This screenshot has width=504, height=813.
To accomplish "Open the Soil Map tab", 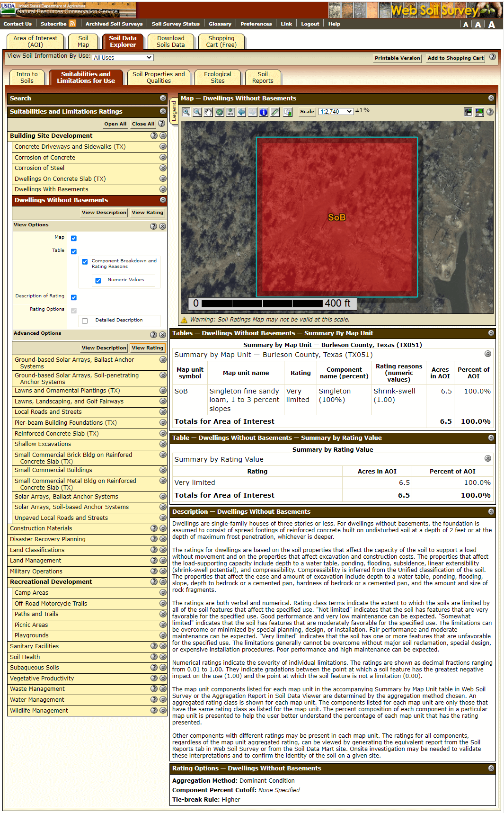I will pyautogui.click(x=83, y=42).
